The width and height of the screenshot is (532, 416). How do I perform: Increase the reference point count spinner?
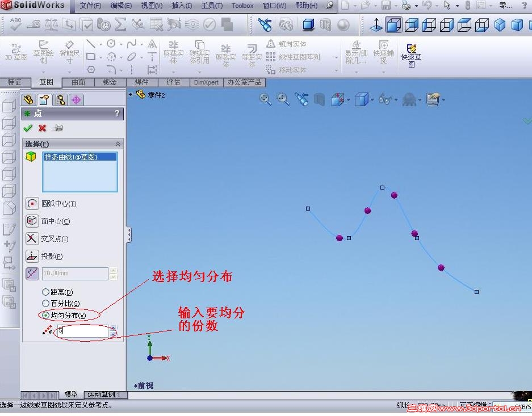[x=114, y=328]
